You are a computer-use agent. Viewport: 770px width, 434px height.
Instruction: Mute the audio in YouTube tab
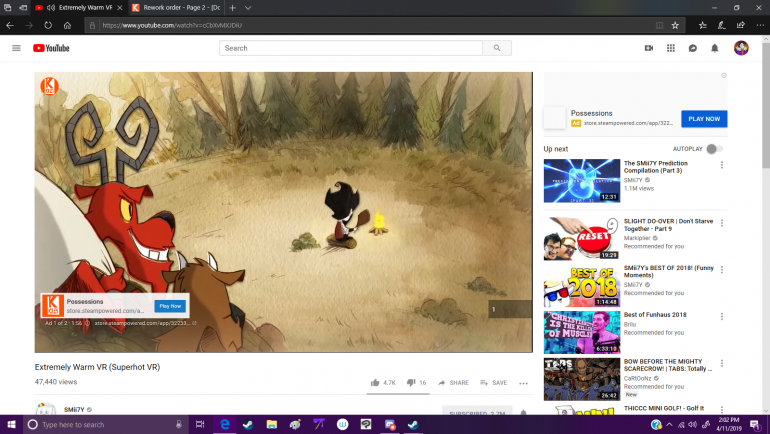51,7
